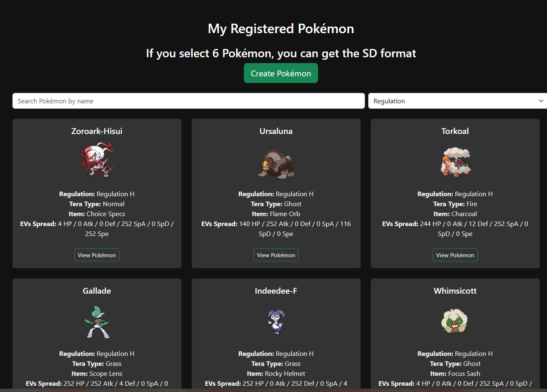Image resolution: width=547 pixels, height=392 pixels.
Task: Click Torkoal's Item: Charcoal line
Action: [x=455, y=214]
